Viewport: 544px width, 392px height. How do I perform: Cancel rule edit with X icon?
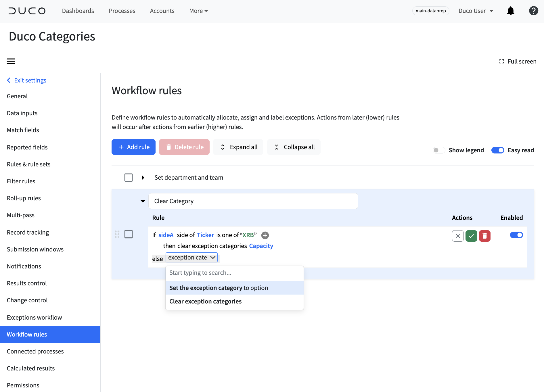(x=458, y=236)
